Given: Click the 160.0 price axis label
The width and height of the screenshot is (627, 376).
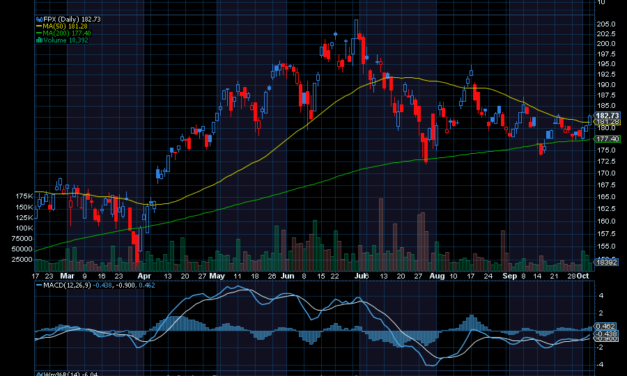Looking at the screenshot, I should [x=606, y=221].
